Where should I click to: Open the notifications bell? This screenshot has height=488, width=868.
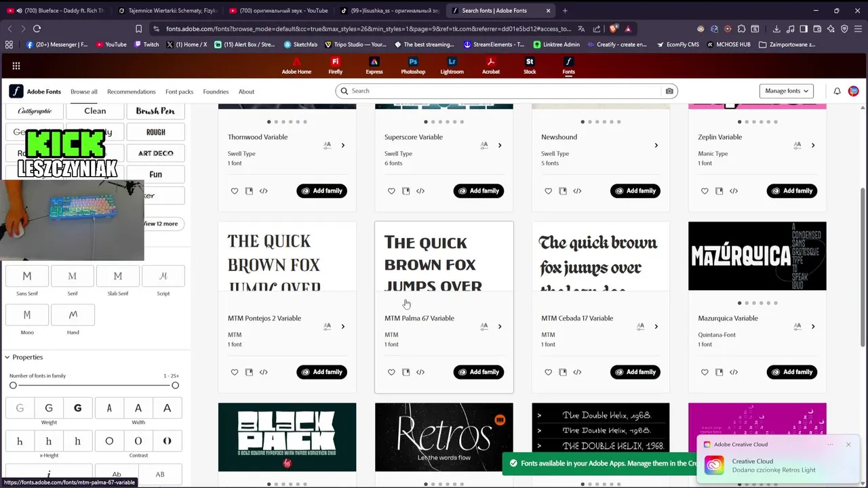click(x=837, y=91)
